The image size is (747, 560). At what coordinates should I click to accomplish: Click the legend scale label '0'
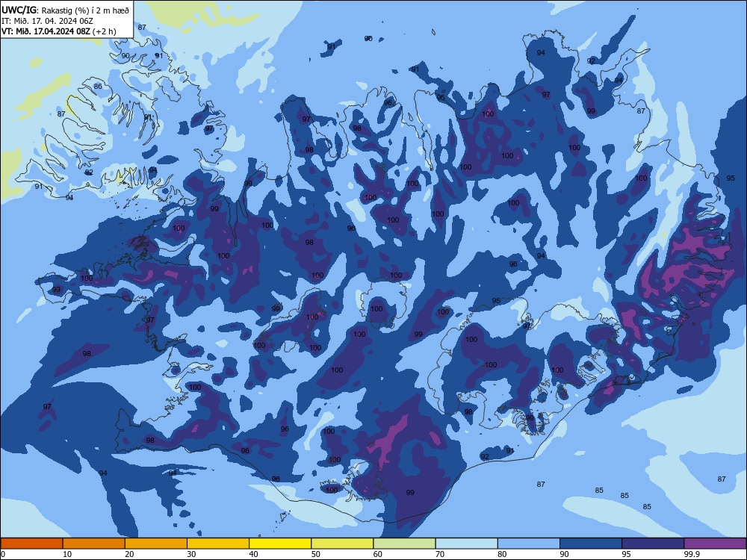tap(3, 554)
